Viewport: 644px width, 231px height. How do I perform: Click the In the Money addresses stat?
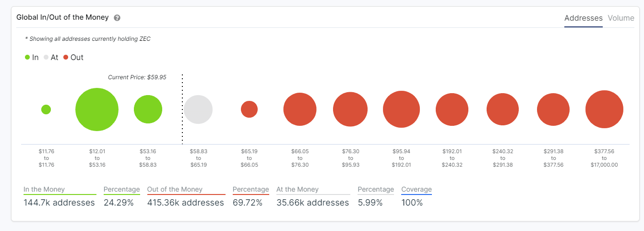coord(59,203)
